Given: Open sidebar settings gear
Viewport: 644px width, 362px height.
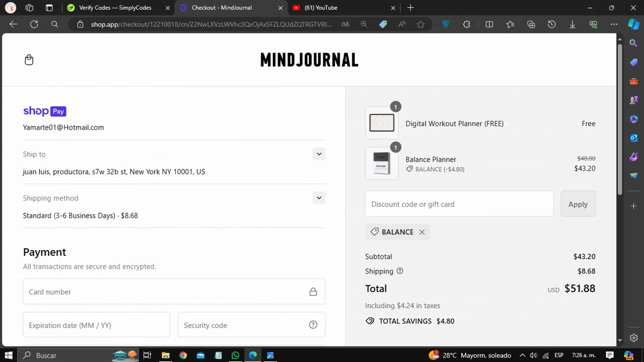Looking at the screenshot, I should [x=634, y=338].
